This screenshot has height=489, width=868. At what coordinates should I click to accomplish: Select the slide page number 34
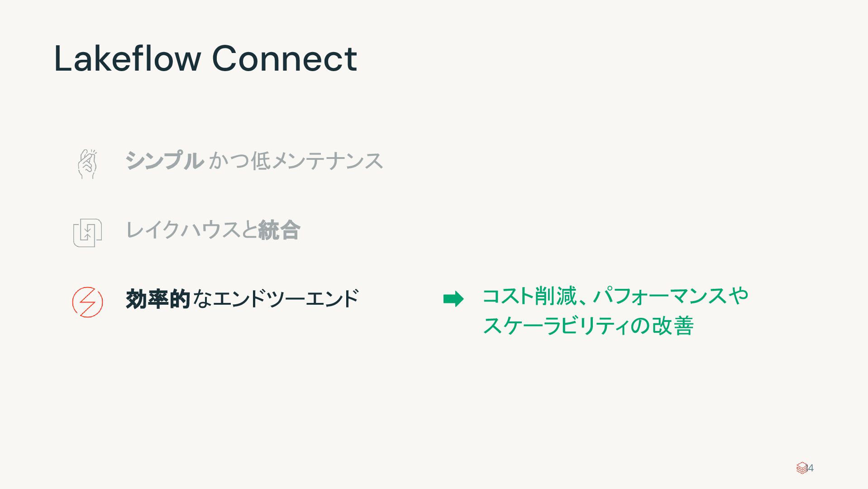pos(810,468)
